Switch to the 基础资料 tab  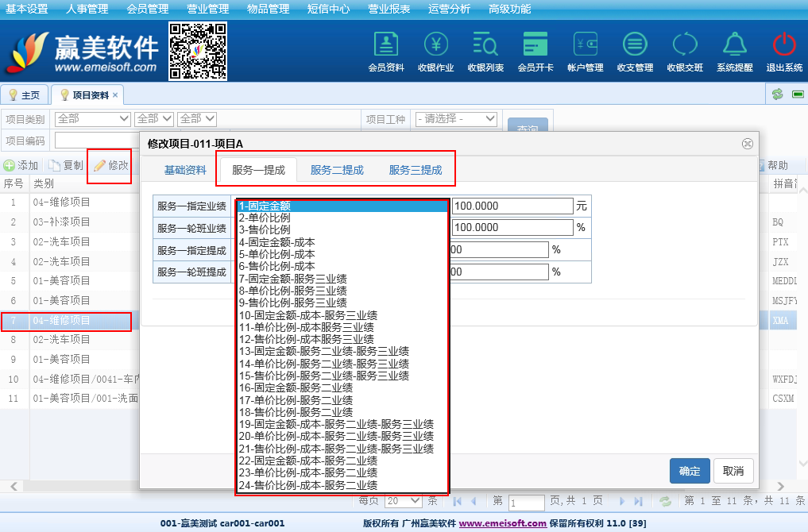[185, 170]
